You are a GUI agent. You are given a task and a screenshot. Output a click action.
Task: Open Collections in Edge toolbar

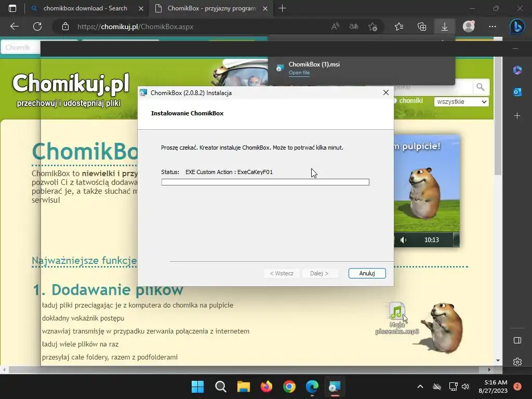coord(422,26)
